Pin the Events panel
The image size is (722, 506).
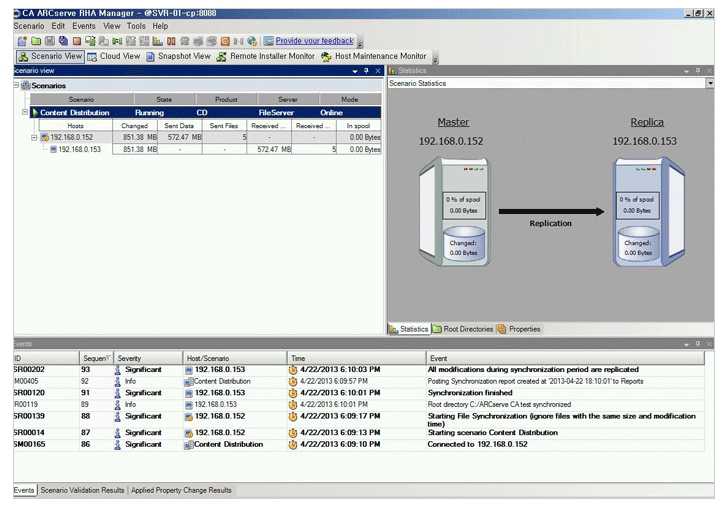click(x=698, y=344)
